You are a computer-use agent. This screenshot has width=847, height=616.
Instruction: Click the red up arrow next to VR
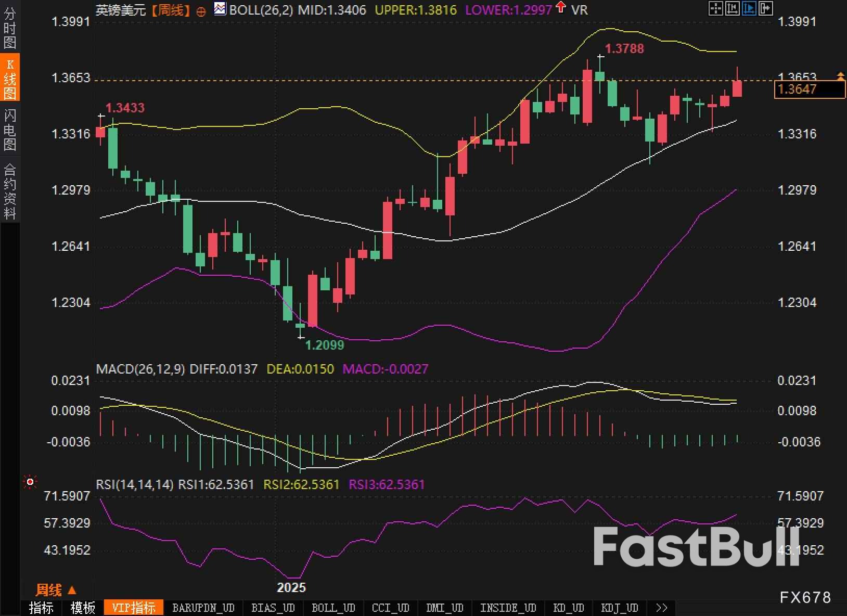(x=561, y=8)
